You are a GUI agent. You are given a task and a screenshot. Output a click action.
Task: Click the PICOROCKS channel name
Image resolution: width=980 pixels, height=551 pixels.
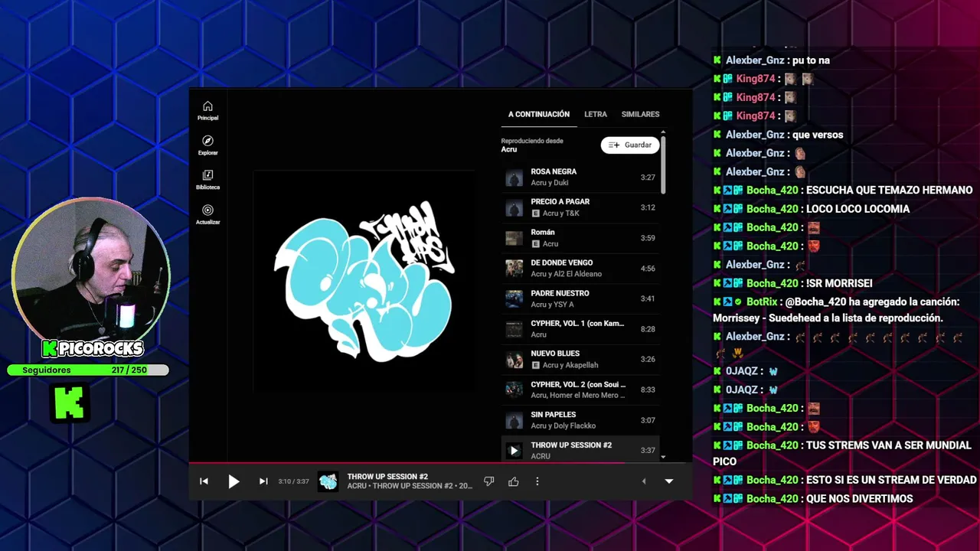93,349
